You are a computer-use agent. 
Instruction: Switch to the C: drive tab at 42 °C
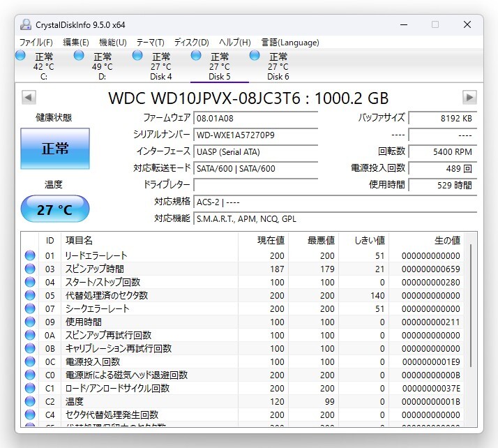[x=44, y=66]
